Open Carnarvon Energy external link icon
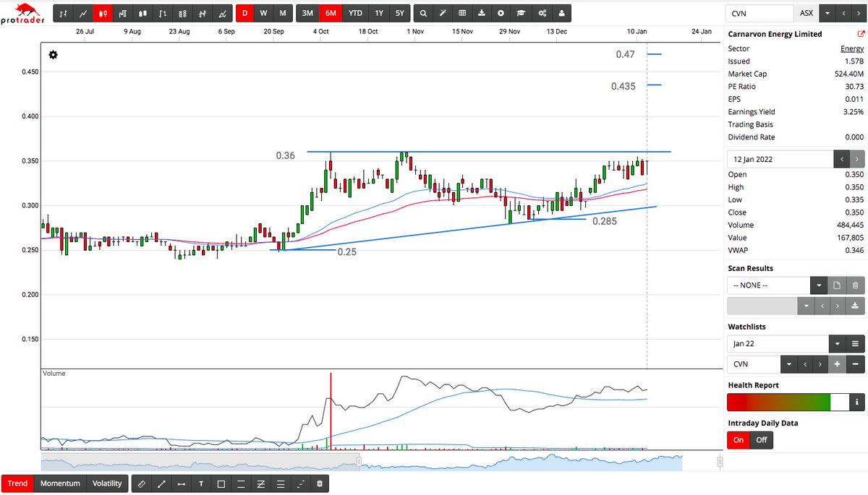 point(859,35)
